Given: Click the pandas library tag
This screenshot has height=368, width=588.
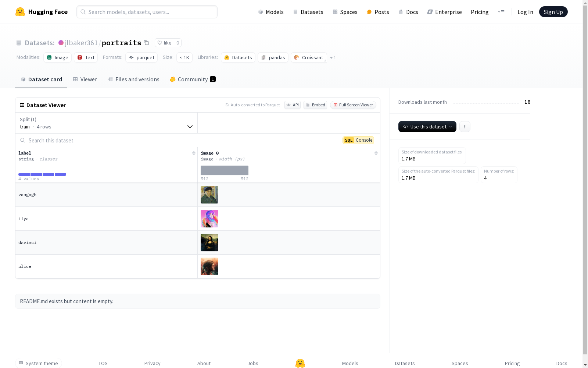Looking at the screenshot, I should tap(273, 57).
